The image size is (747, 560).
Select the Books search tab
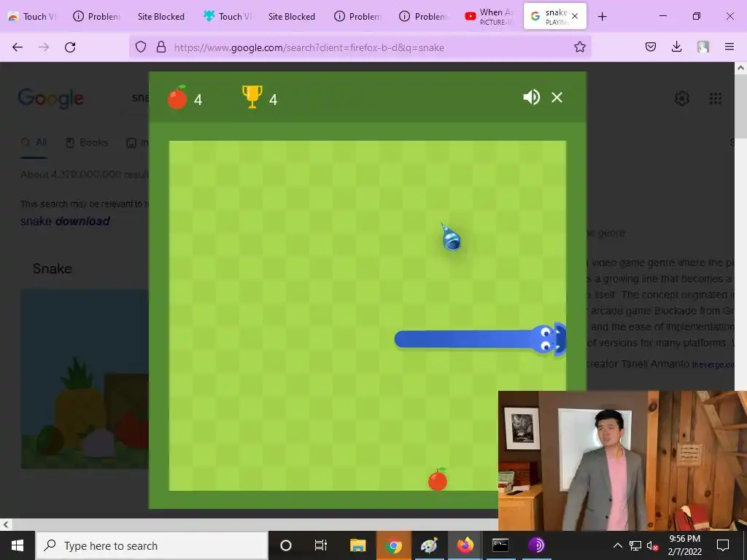tap(87, 142)
